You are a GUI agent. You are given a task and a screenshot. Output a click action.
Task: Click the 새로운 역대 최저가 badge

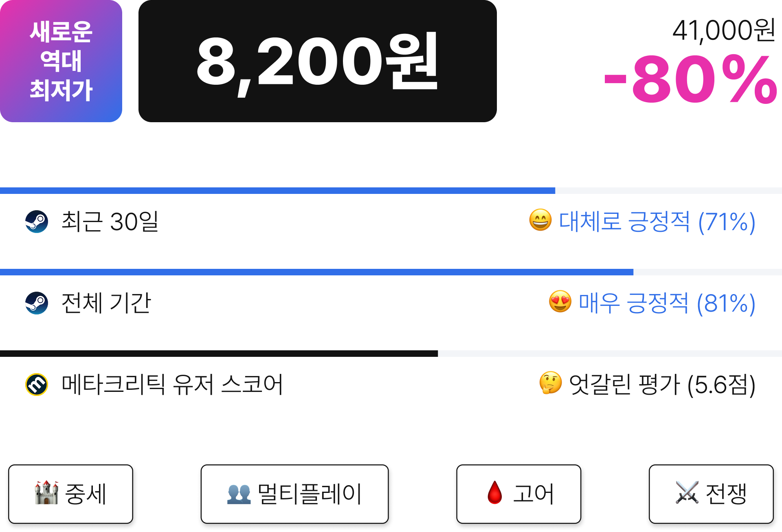point(61,61)
